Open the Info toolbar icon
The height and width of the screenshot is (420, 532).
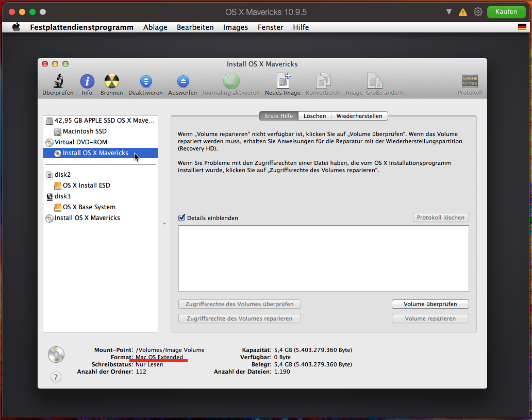[x=87, y=81]
